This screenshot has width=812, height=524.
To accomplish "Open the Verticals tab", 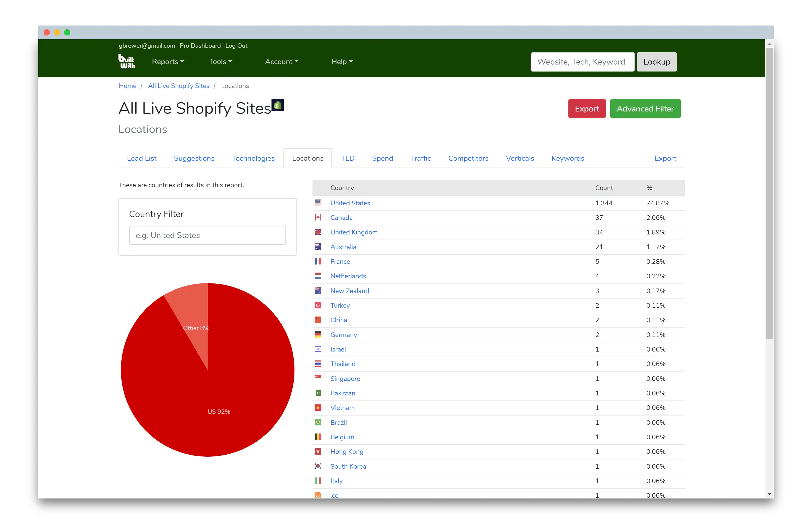I will (x=520, y=158).
